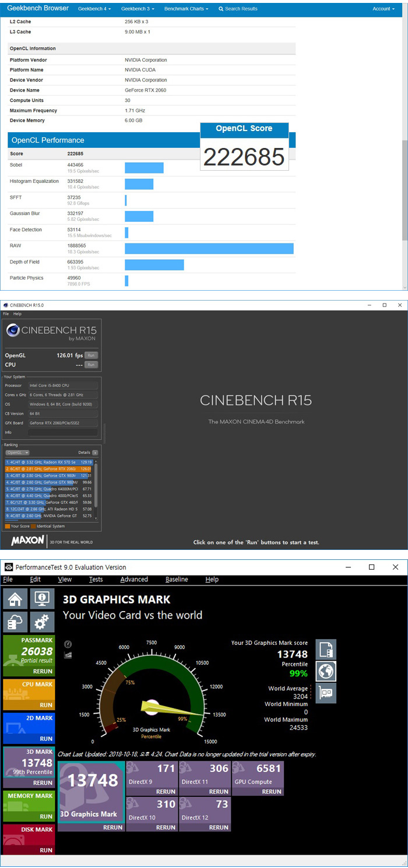Open Account dropdown in Geekbench navbar
Image resolution: width=408 pixels, height=868 pixels.
pos(383,9)
